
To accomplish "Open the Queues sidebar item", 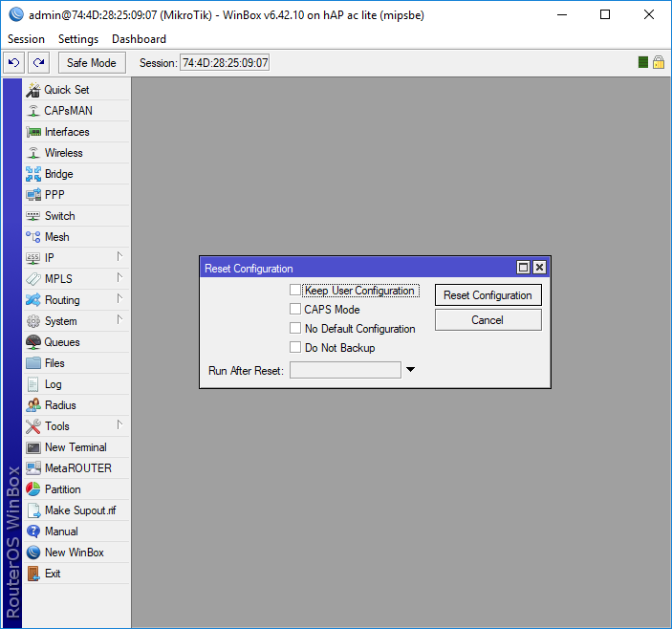I will 62,342.
